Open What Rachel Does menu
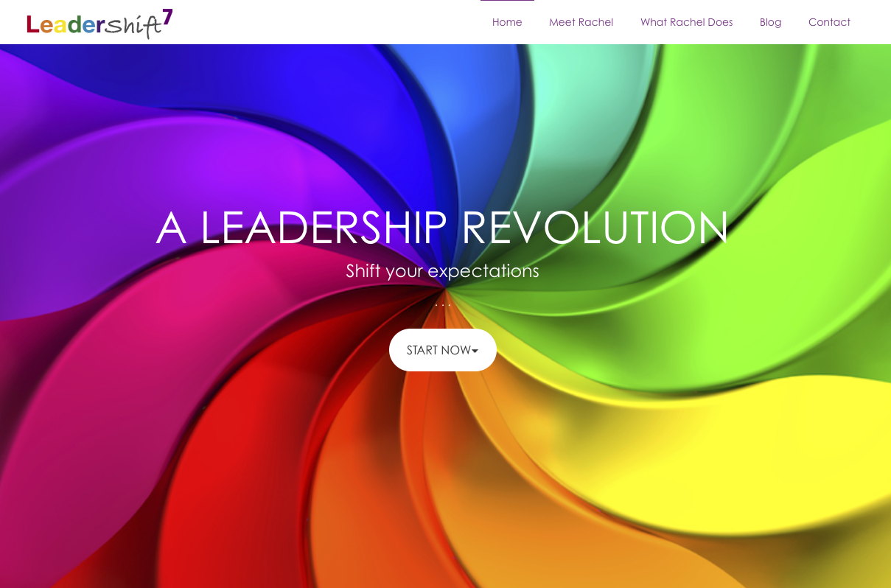 pos(686,22)
